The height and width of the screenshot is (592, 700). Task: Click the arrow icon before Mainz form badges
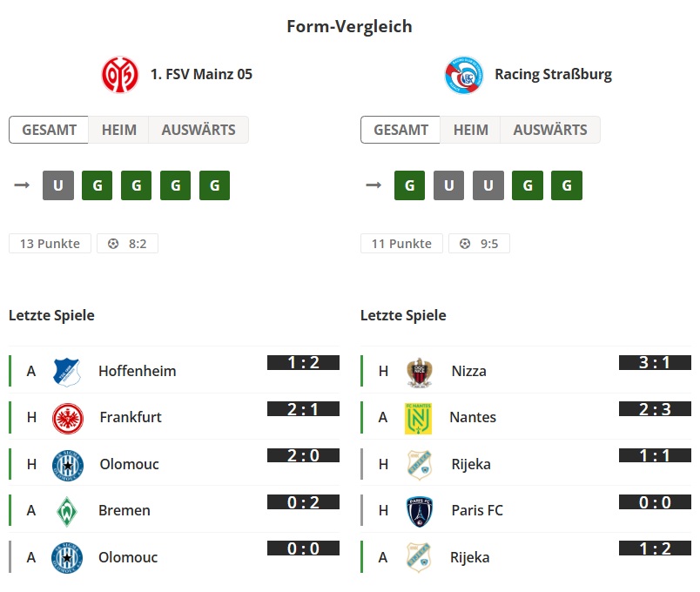click(x=22, y=185)
